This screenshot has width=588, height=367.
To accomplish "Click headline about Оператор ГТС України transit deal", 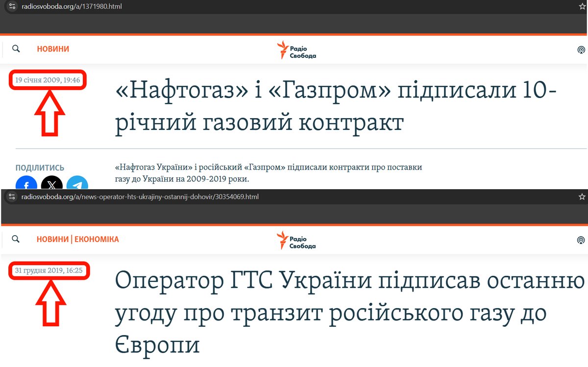I will [x=349, y=313].
